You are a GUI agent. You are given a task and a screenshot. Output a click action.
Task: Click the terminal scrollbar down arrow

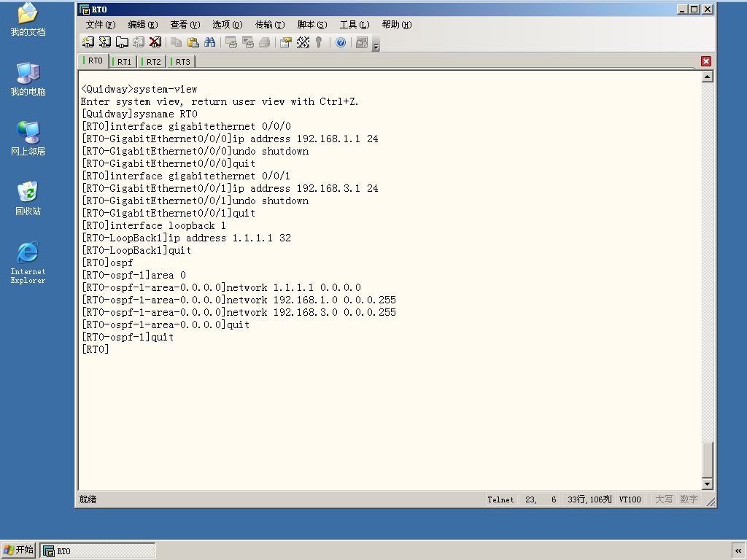708,484
